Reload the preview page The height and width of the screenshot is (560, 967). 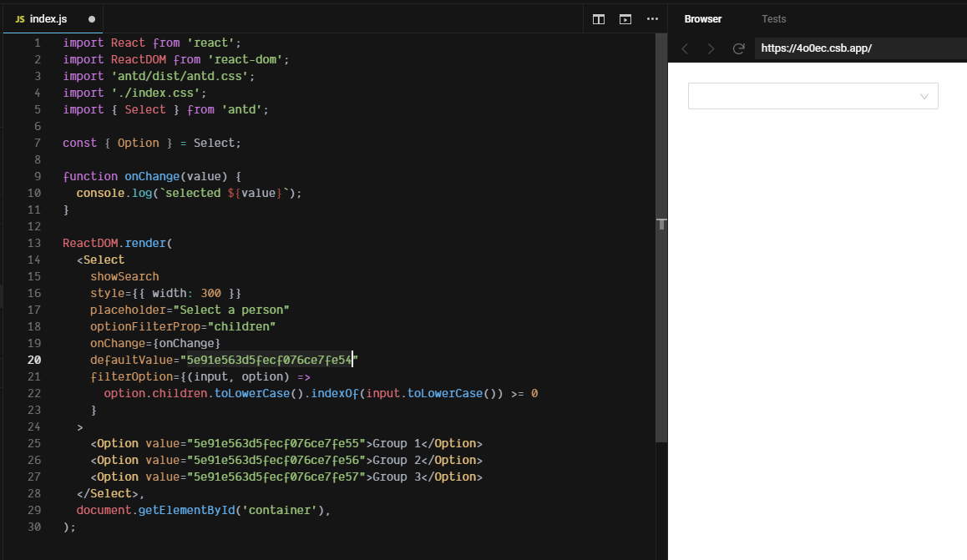pos(738,48)
